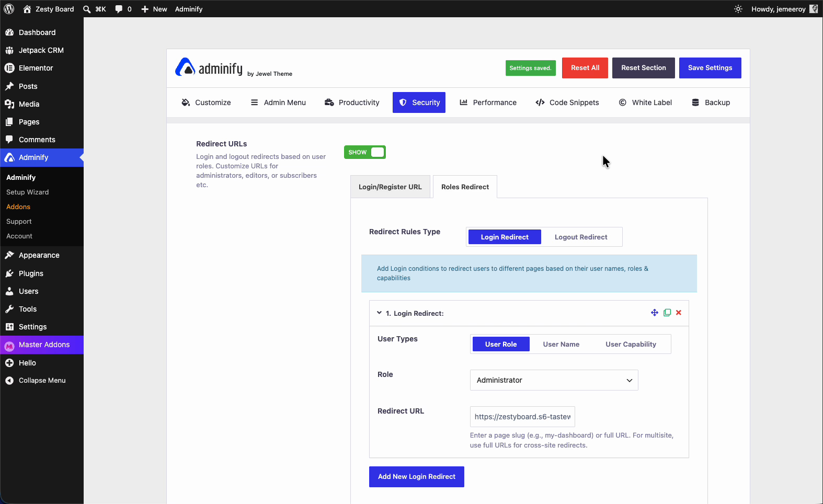Click into the Redirect URL input field
Viewport: 823px width, 504px height.
click(x=522, y=417)
